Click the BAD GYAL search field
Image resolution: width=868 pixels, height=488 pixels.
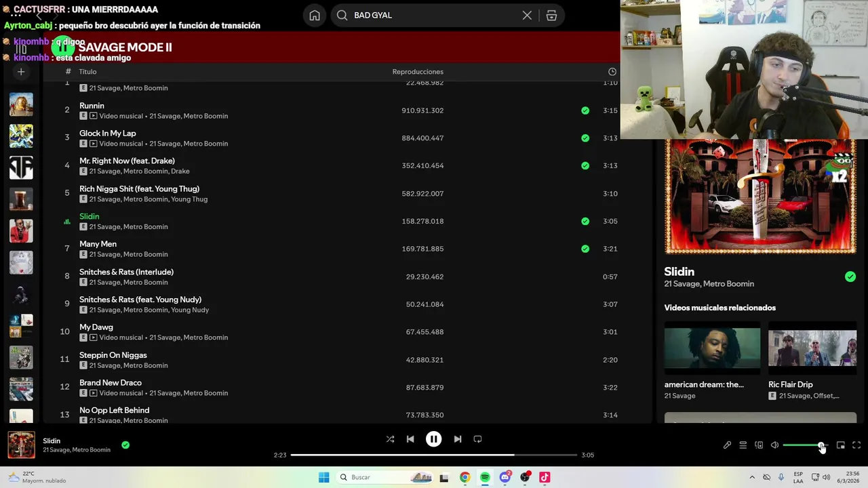[x=434, y=16]
